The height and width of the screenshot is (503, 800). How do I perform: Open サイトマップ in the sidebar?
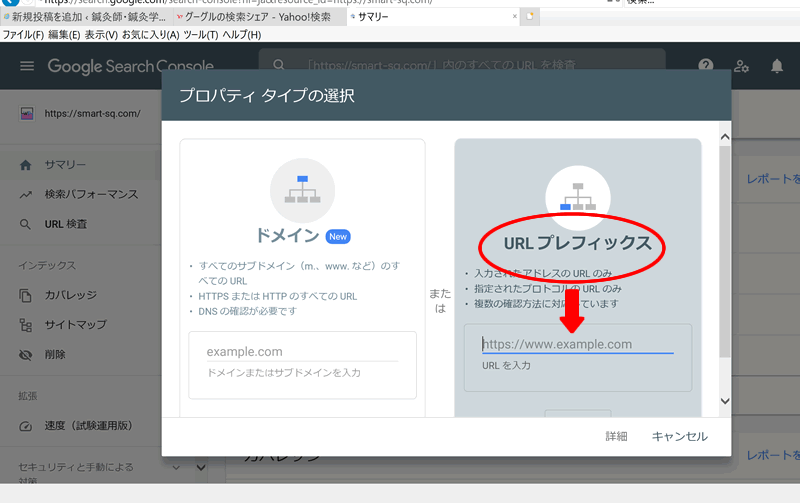(x=76, y=325)
